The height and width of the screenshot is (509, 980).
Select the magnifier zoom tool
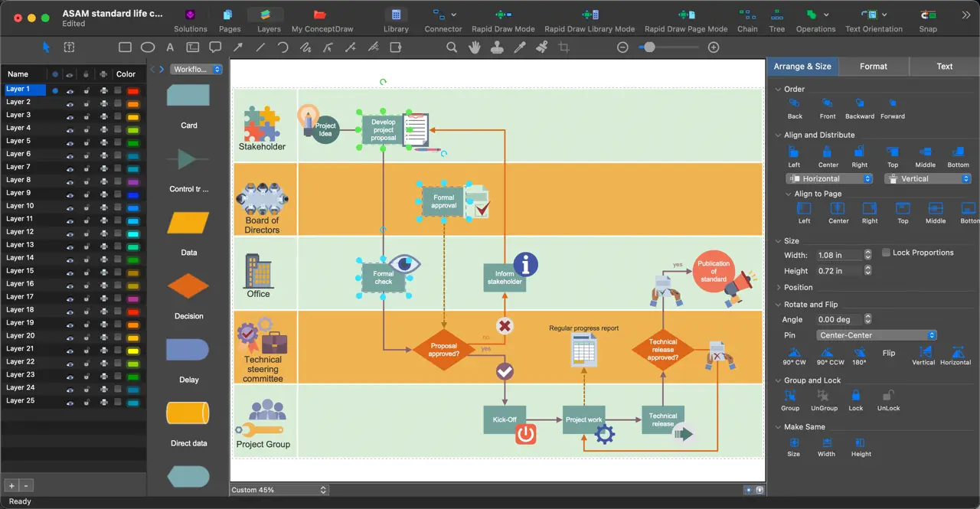point(452,47)
